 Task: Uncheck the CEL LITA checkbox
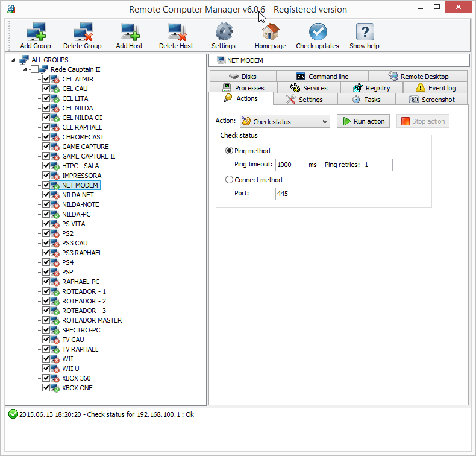pos(46,98)
